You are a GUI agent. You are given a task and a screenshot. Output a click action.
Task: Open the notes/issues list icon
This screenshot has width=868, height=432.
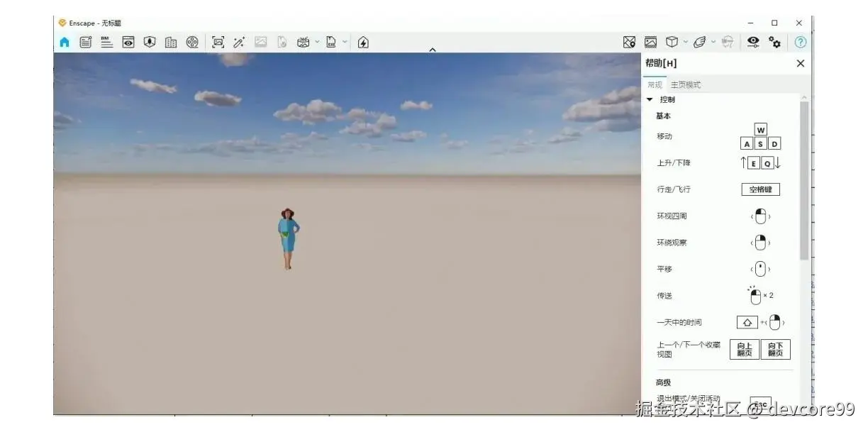[86, 42]
